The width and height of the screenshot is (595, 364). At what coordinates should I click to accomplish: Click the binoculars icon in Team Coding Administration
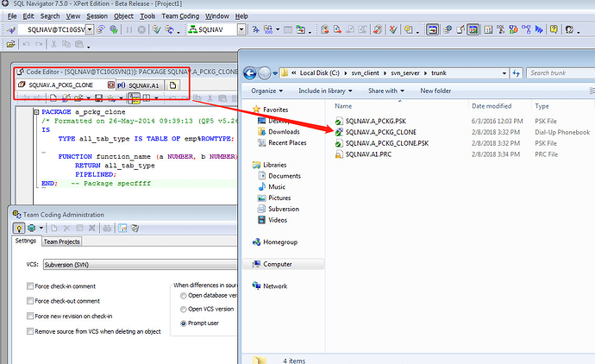108,228
